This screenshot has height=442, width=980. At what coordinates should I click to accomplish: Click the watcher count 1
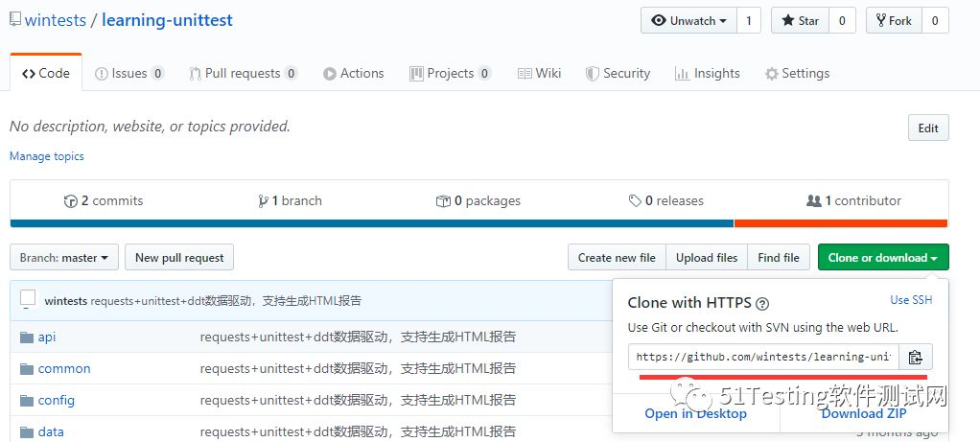[749, 21]
